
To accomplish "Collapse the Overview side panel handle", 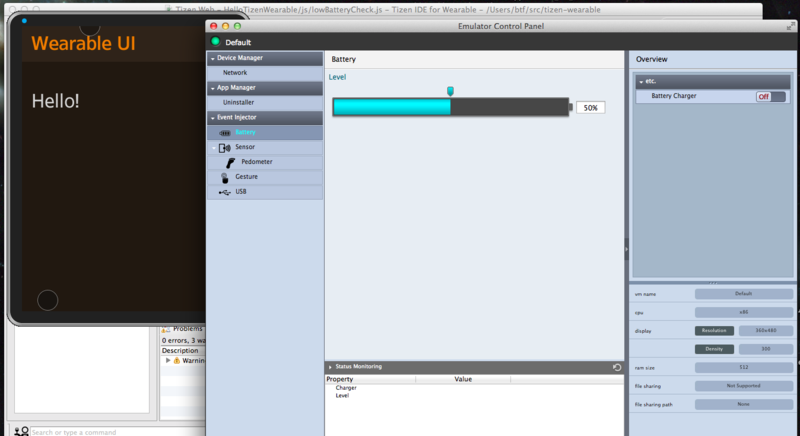I will tap(627, 249).
